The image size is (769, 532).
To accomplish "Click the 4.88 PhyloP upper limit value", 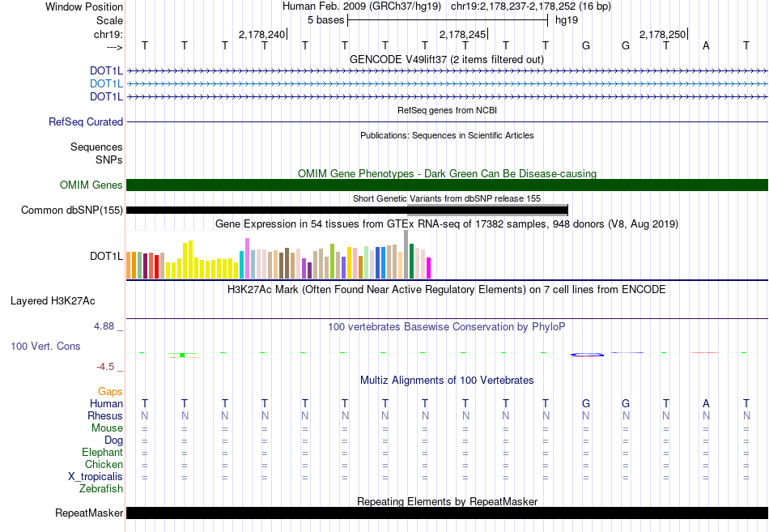I will point(104,326).
